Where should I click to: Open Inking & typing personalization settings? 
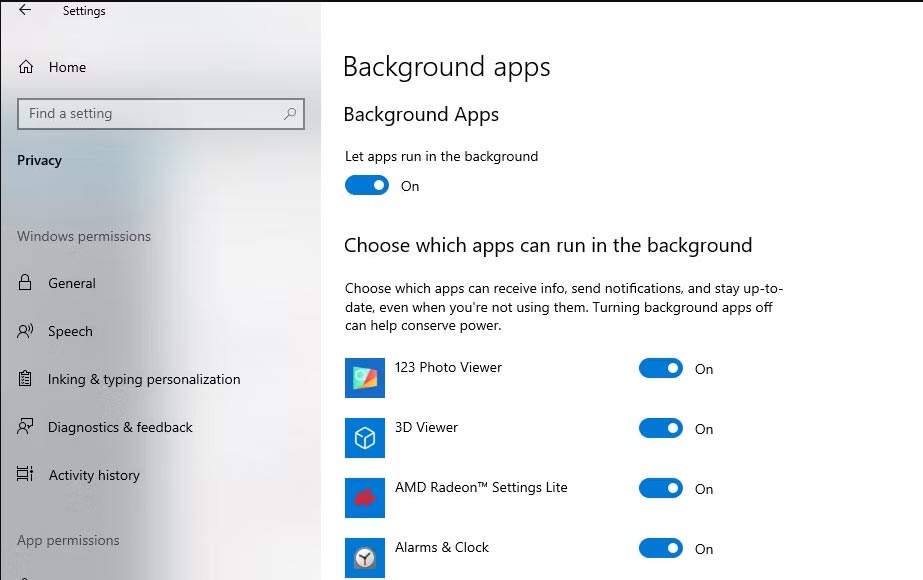[x=144, y=379]
